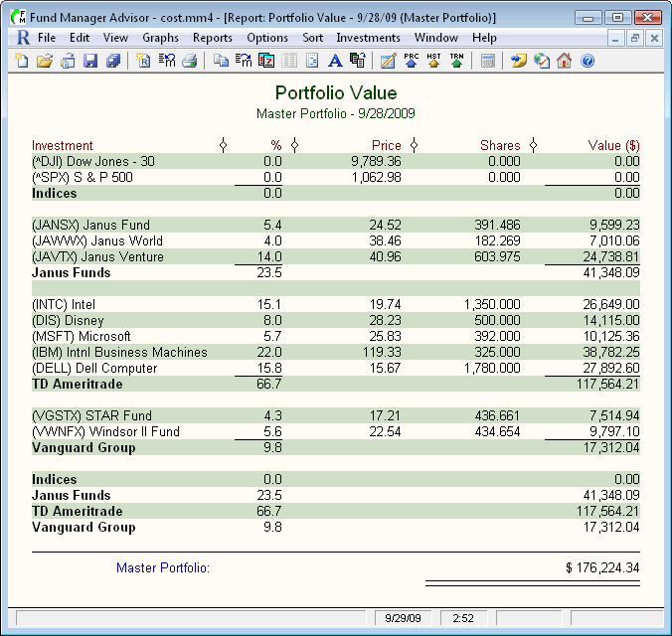Click the page layout document icon
Image resolution: width=672 pixels, height=636 pixels.
click(312, 61)
